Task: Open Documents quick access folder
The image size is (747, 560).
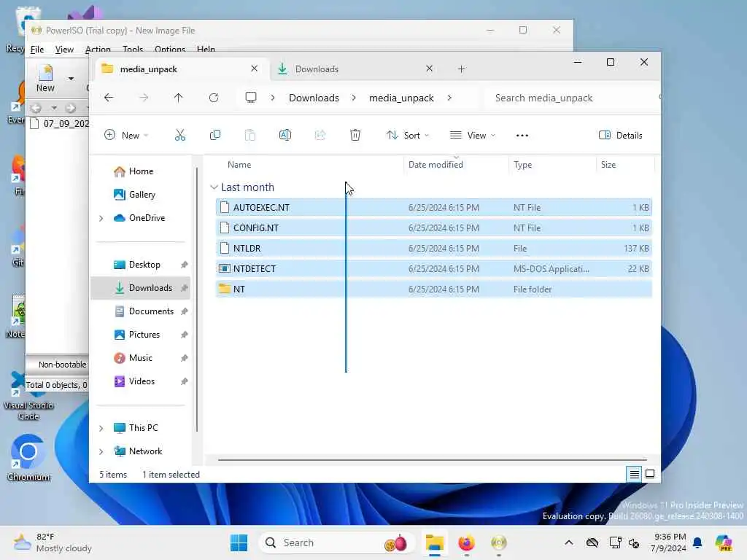Action: (x=151, y=311)
